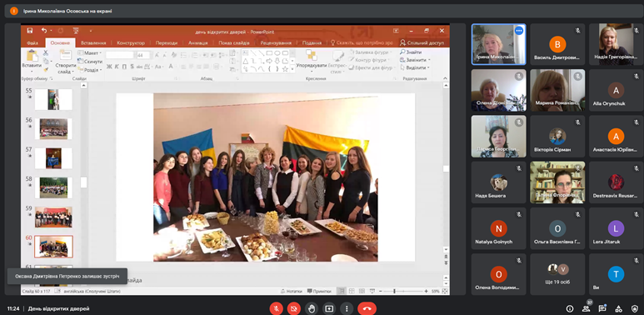Open the Розділ section dropdown

(x=89, y=70)
